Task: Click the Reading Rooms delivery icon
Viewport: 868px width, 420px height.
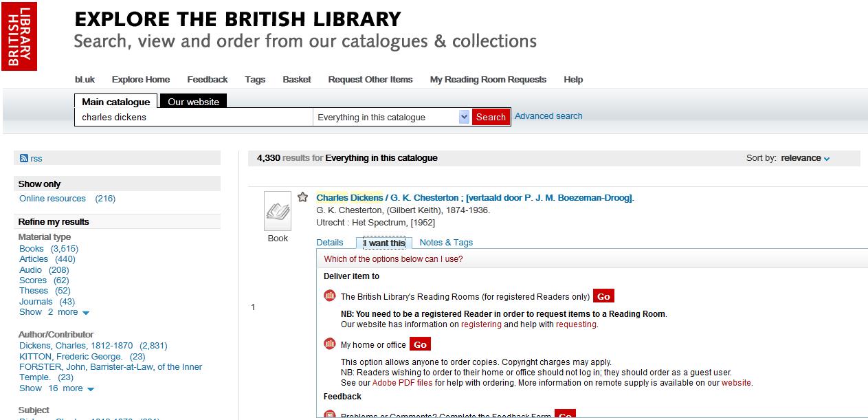Action: pos(330,296)
